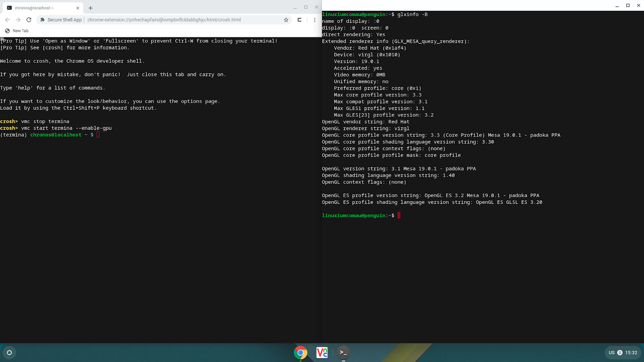Click the 'vmc stop termina' command line
644x362 pixels.
(x=35, y=121)
